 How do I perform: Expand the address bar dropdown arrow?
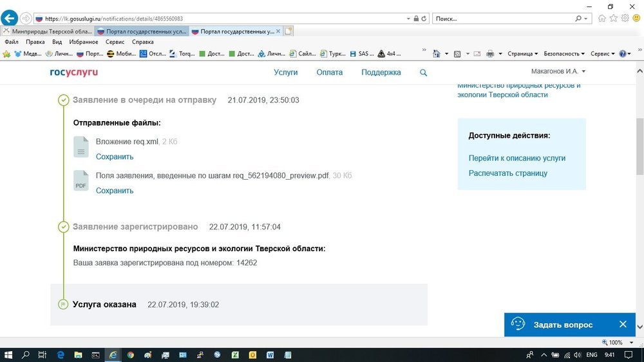coord(408,19)
